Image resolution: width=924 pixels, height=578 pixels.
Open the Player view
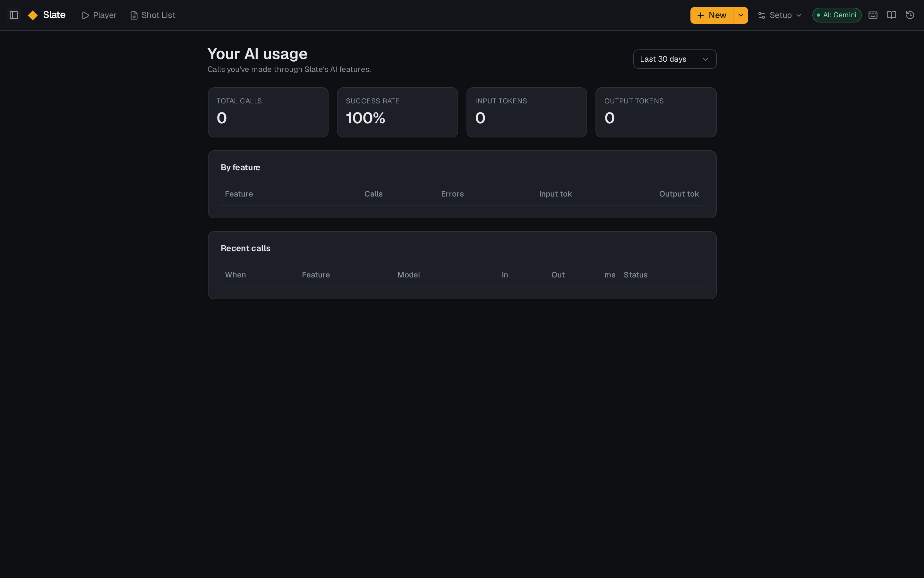pos(99,15)
